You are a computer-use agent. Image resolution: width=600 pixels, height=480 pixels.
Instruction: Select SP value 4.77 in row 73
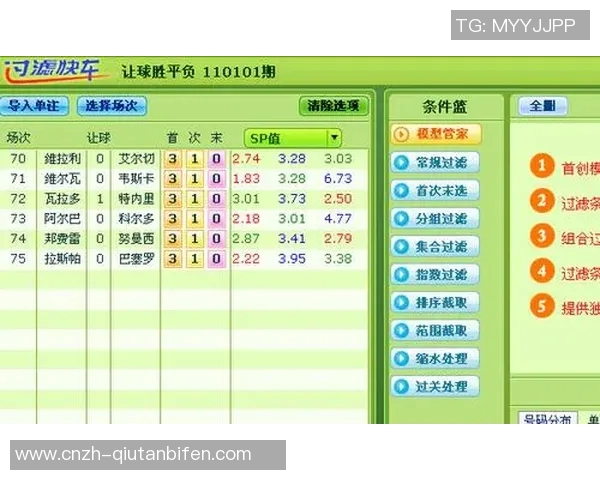point(338,219)
